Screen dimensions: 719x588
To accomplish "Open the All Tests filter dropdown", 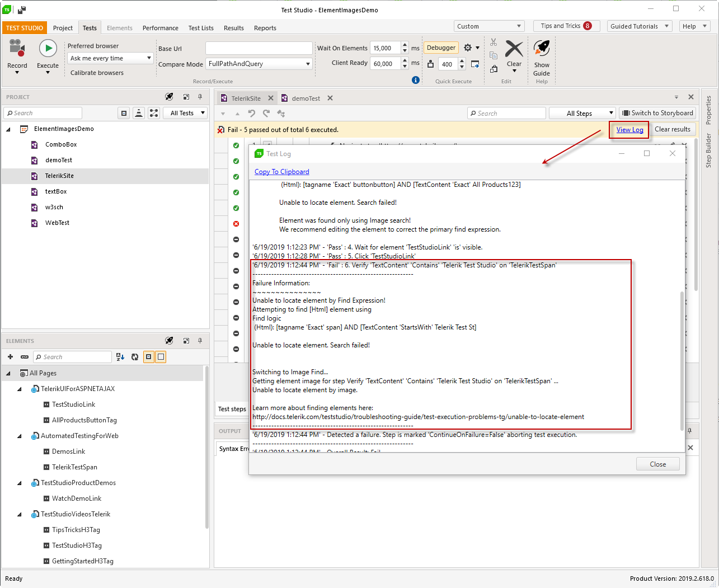I will pos(185,113).
